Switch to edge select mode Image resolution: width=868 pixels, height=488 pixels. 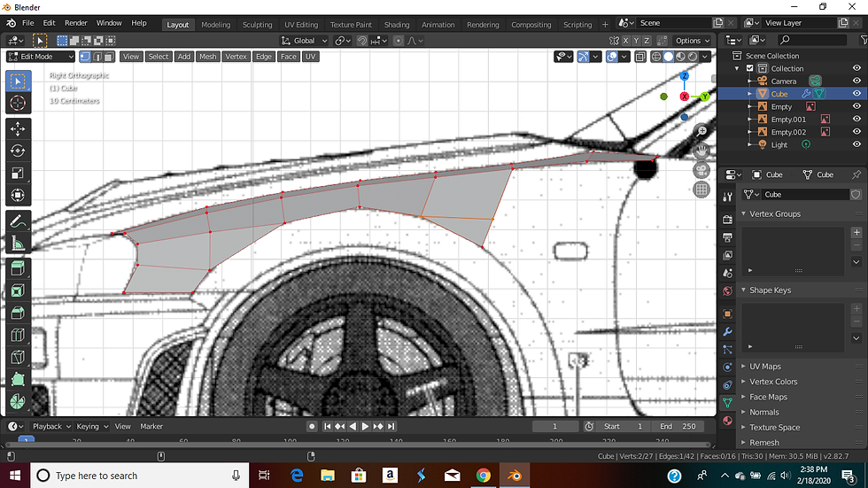pyautogui.click(x=97, y=57)
